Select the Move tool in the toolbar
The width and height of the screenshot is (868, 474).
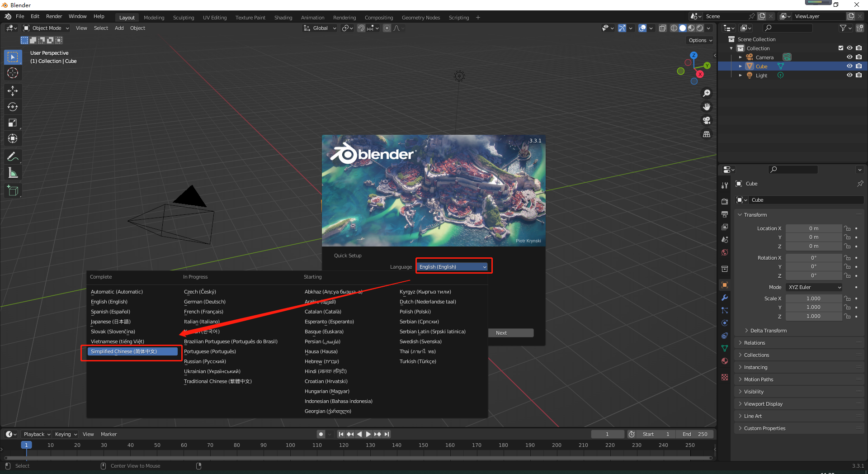(x=13, y=91)
